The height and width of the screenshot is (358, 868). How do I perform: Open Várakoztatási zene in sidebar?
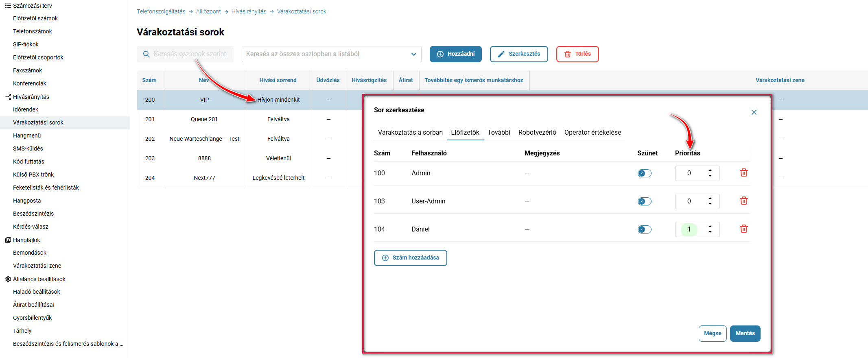(37, 266)
